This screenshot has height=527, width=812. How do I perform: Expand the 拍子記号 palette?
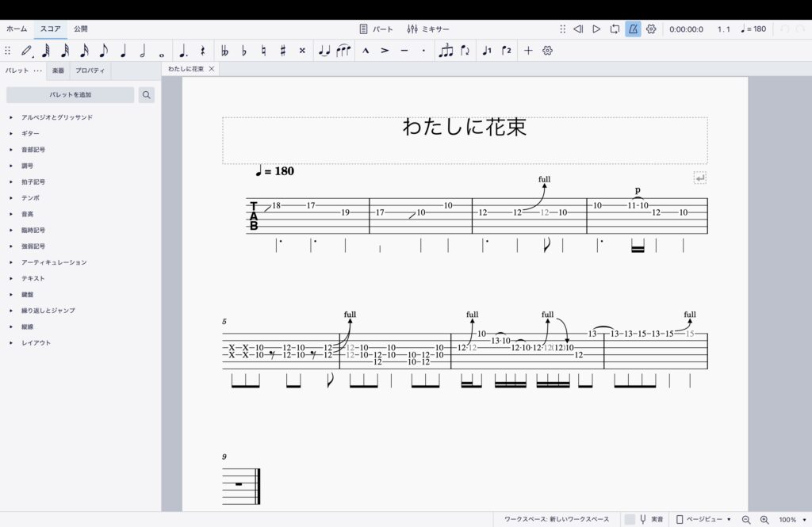11,181
